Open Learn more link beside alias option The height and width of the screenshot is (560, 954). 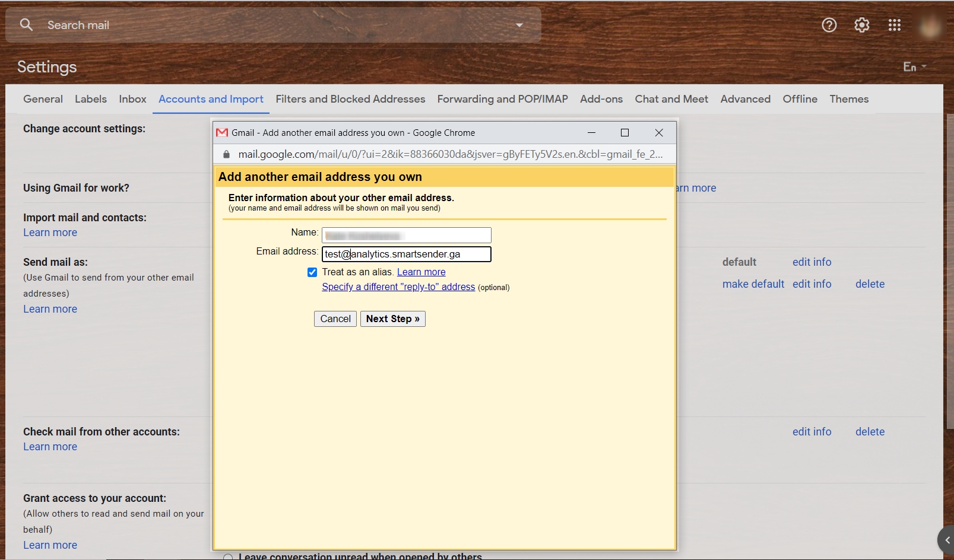point(421,272)
